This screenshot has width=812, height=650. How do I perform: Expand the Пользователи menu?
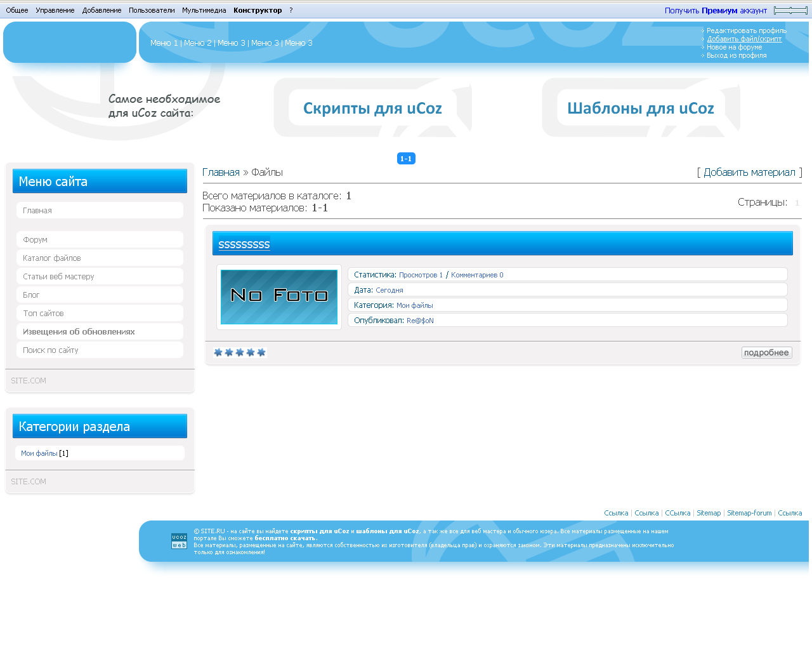point(152,10)
